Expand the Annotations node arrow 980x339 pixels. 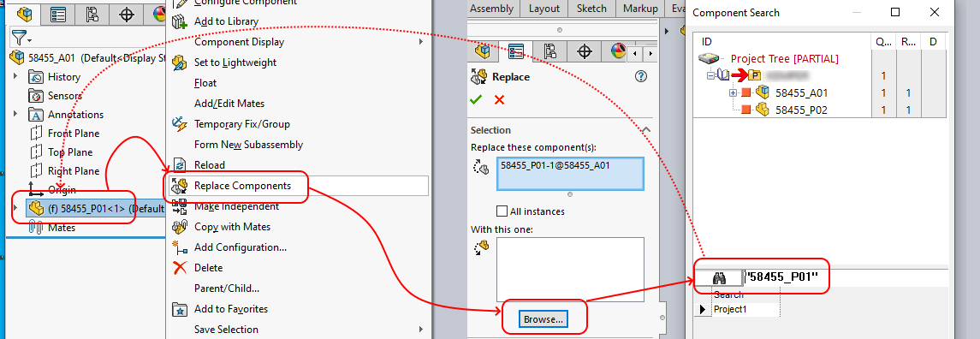(x=16, y=115)
